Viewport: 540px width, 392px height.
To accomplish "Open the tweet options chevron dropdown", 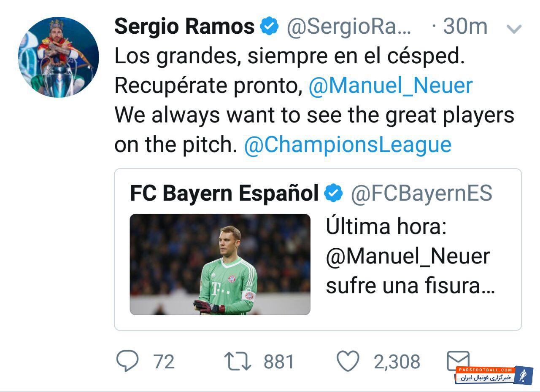I will [513, 29].
